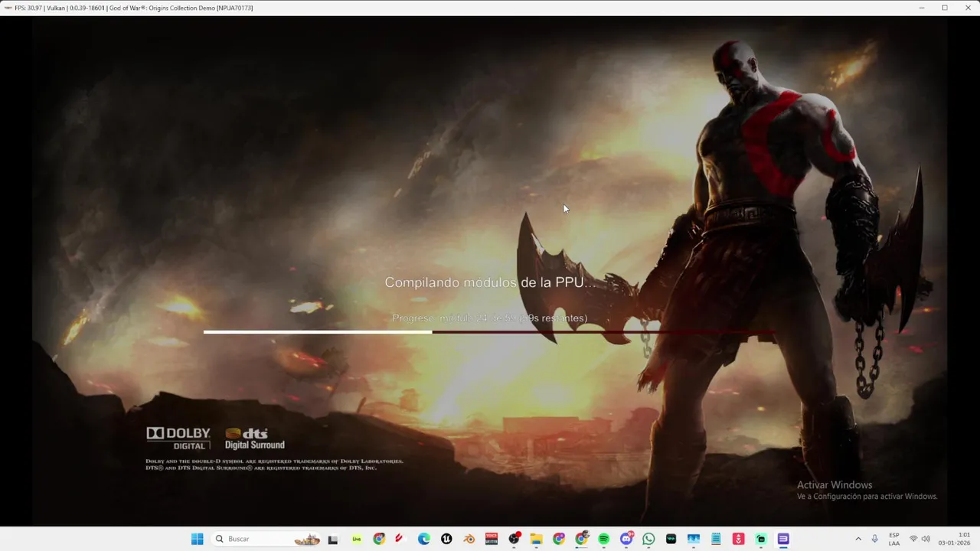Open the red double-arrow app in taskbar
980x551 pixels.
click(738, 539)
